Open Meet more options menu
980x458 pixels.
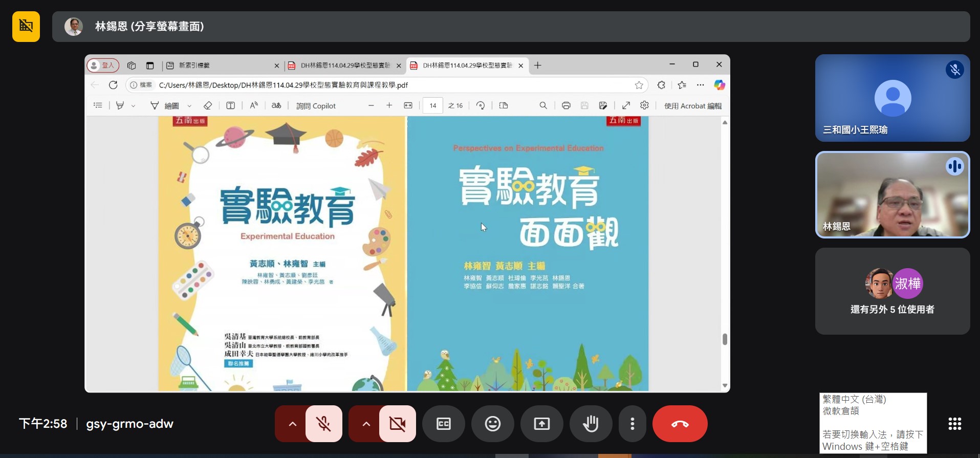tap(633, 424)
